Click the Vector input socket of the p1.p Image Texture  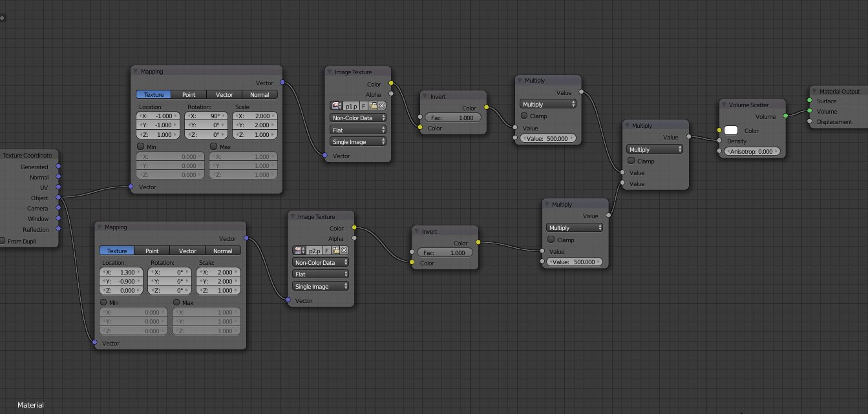pos(325,156)
